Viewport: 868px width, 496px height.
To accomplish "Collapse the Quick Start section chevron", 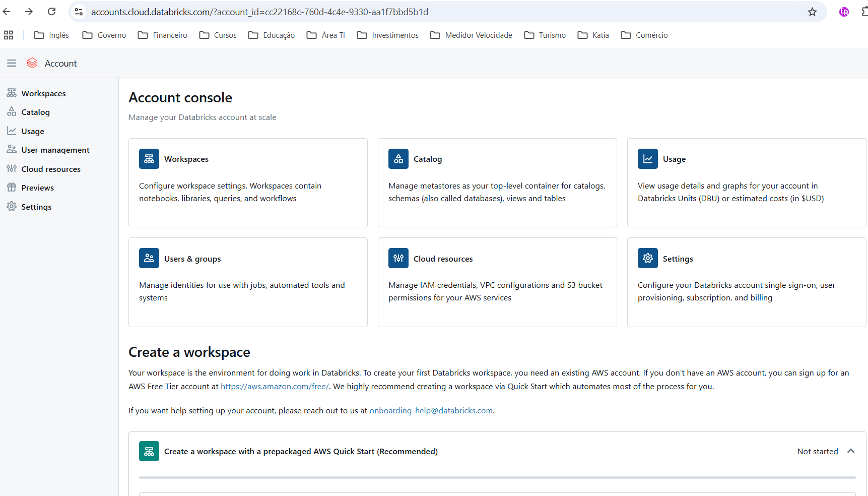I will [x=851, y=451].
